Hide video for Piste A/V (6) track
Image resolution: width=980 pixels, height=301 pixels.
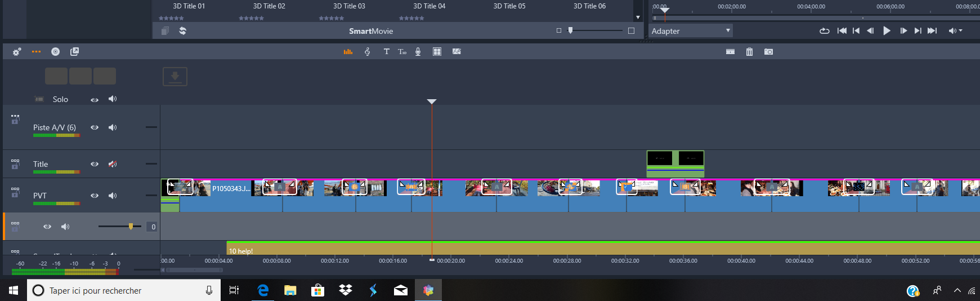(95, 127)
